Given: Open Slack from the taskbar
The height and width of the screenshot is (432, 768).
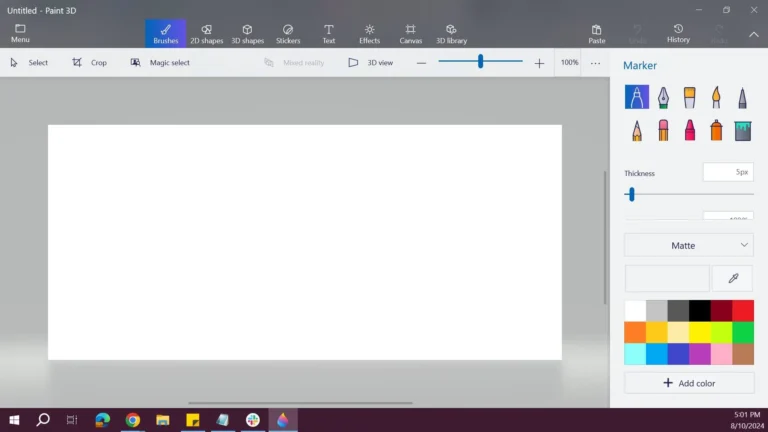Looking at the screenshot, I should tap(253, 420).
